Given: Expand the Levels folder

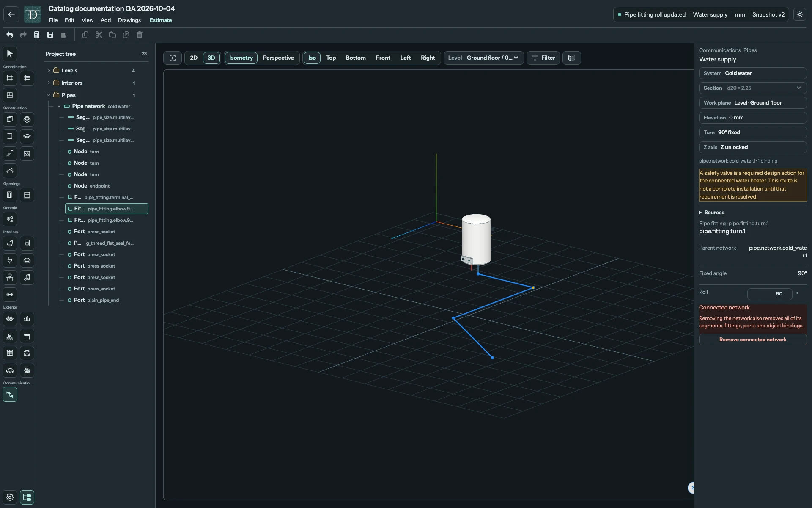Looking at the screenshot, I should pyautogui.click(x=49, y=71).
